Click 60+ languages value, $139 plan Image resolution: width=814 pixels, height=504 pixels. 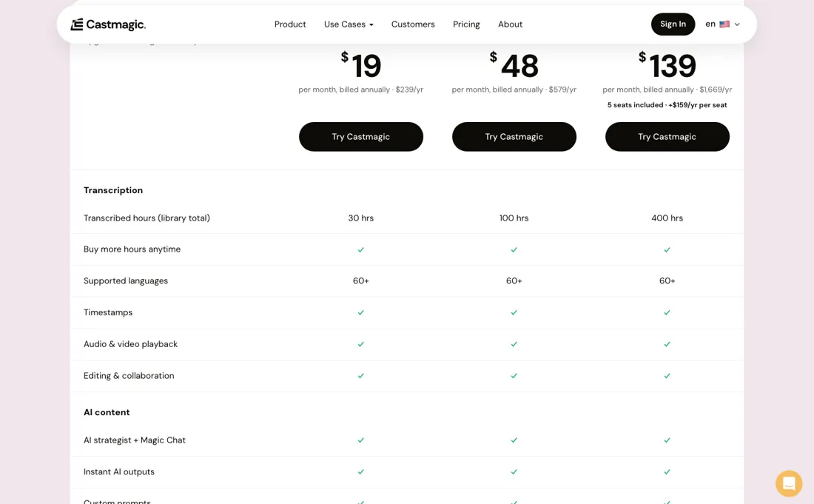[x=667, y=280]
